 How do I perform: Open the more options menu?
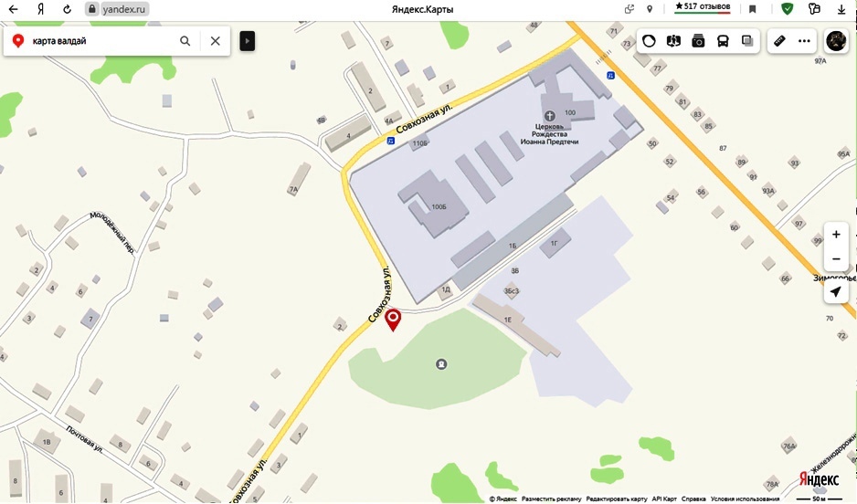pos(804,41)
